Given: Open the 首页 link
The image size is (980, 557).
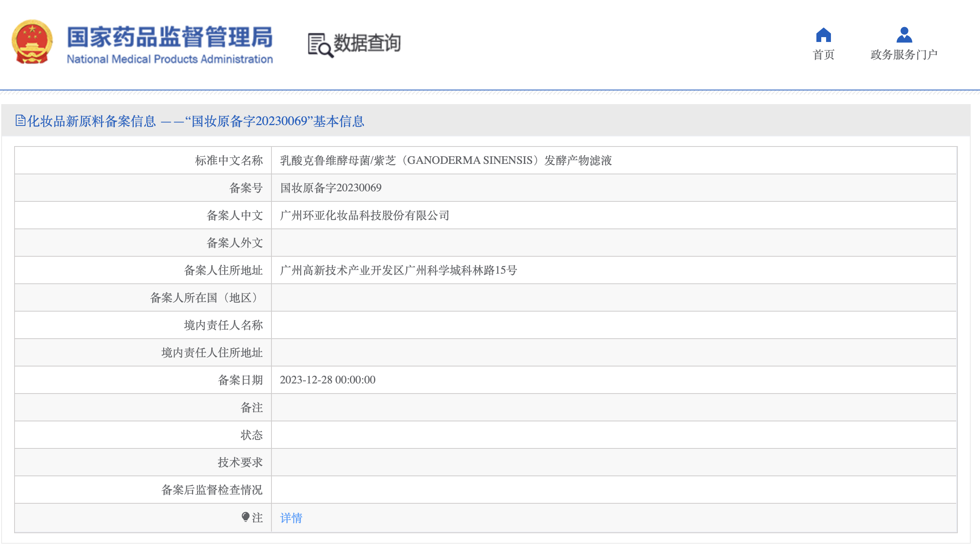Looking at the screenshot, I should pyautogui.click(x=823, y=55).
